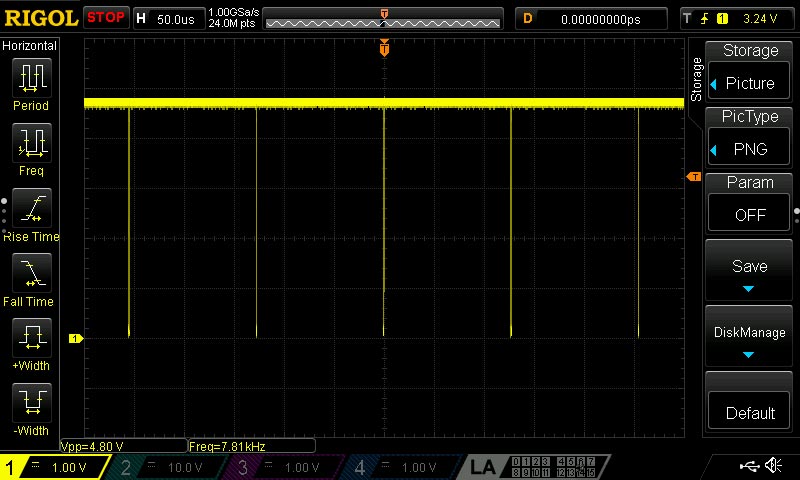The height and width of the screenshot is (480, 800).
Task: Click the Horizontal measurement menu header
Action: pyautogui.click(x=30, y=45)
